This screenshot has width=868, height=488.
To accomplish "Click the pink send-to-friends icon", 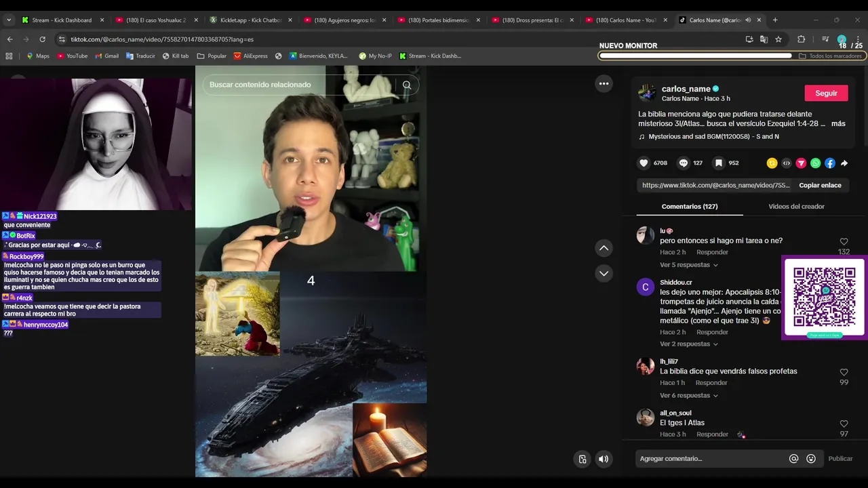I will click(x=801, y=163).
